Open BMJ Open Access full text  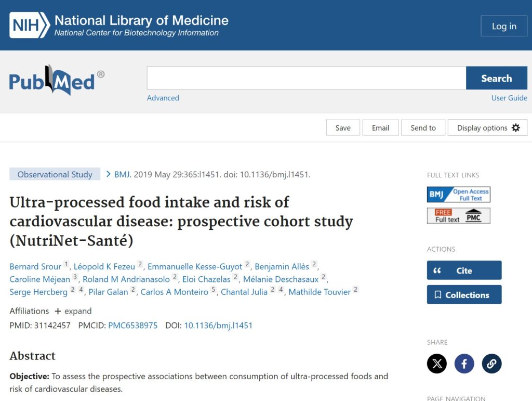point(458,195)
